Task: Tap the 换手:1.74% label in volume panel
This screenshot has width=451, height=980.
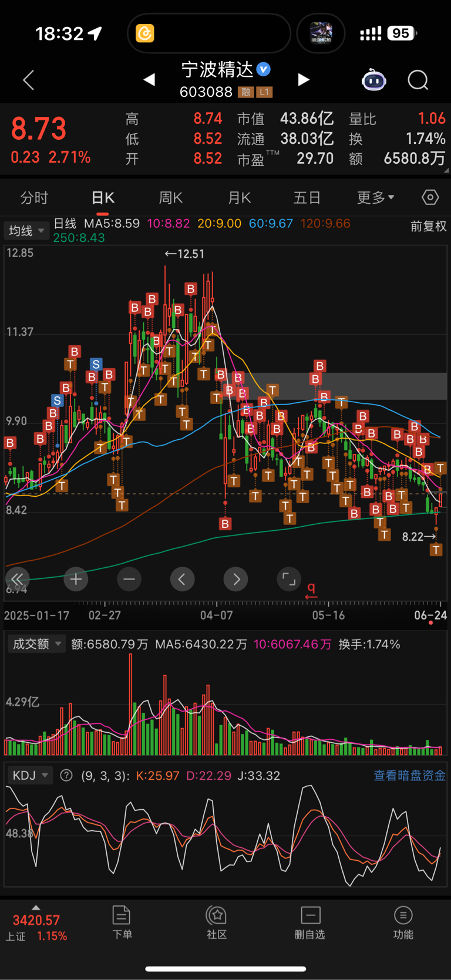Action: (x=369, y=644)
